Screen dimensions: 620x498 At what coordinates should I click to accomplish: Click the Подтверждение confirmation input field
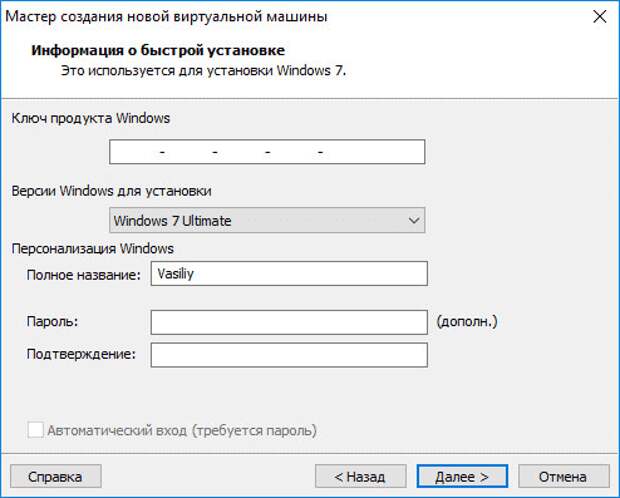pyautogui.click(x=289, y=355)
